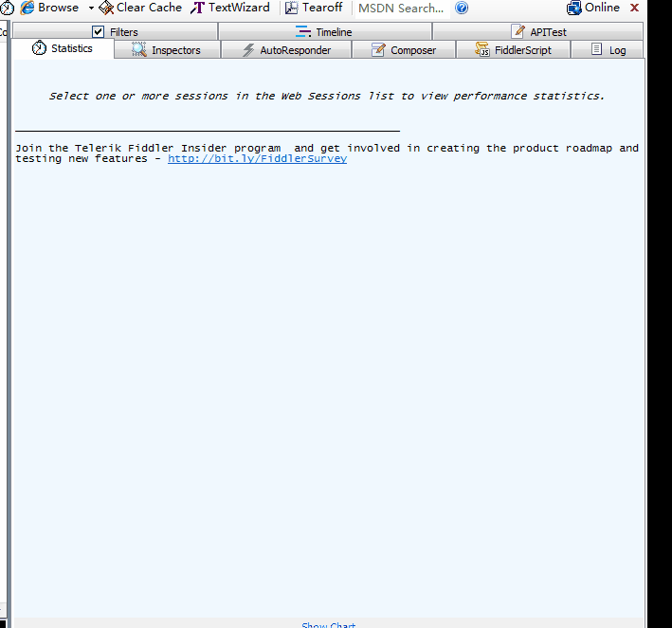This screenshot has width=672, height=628.
Task: Click the Log document icon
Action: (596, 49)
